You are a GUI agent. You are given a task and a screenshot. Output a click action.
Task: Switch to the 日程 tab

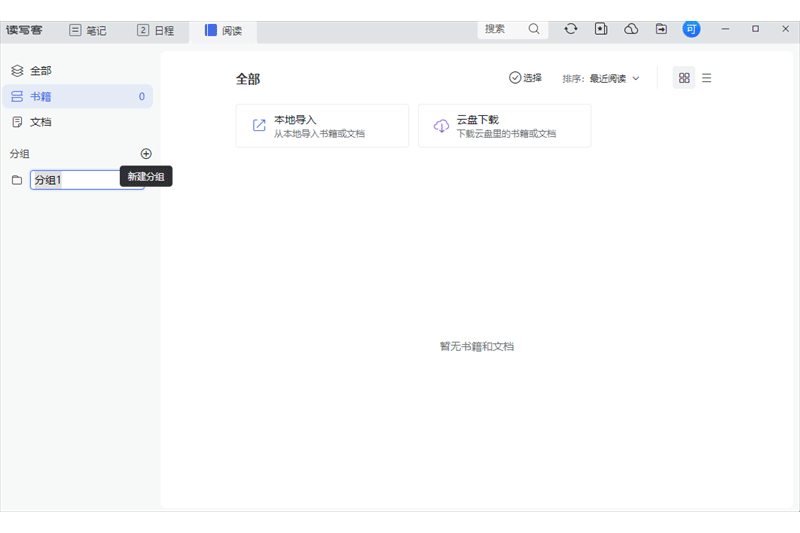click(155, 30)
